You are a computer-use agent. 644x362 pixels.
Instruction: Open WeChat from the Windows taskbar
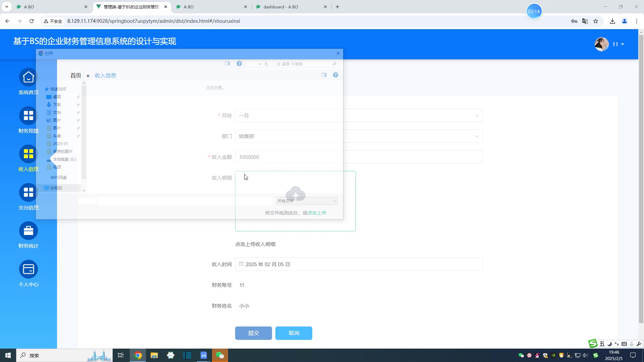[220, 355]
